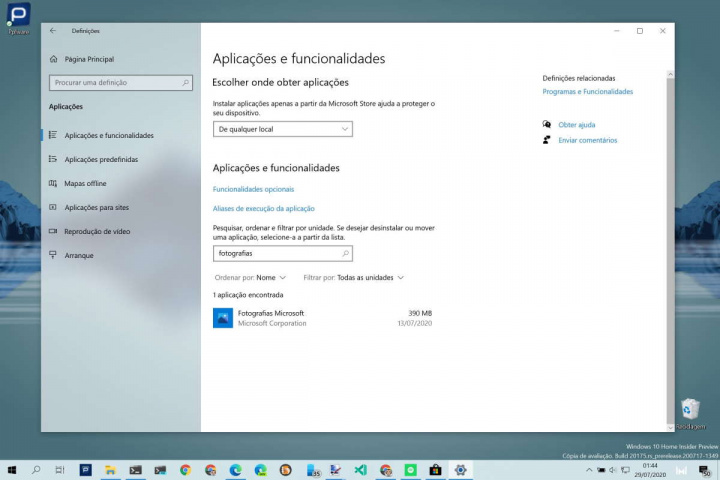Screen dimensions: 720x480
Task: Go to Página Principal home
Action: coord(91,59)
